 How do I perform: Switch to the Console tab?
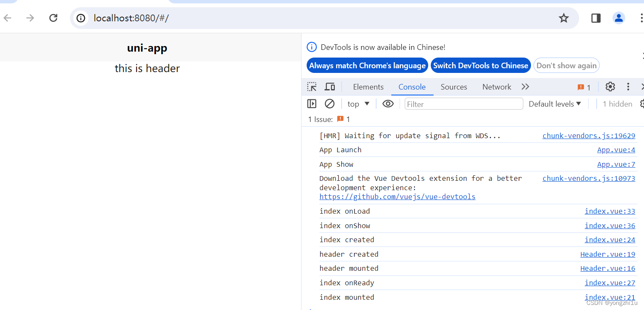point(412,87)
